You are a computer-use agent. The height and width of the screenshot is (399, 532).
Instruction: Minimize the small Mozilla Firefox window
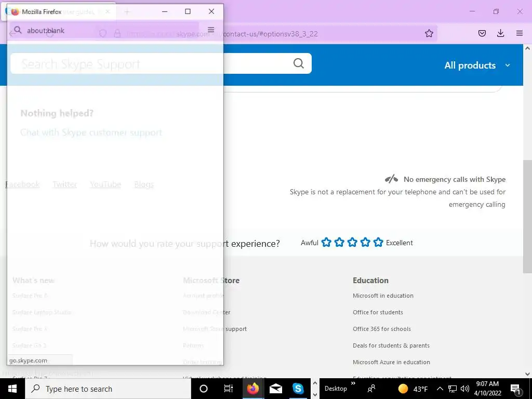click(165, 11)
